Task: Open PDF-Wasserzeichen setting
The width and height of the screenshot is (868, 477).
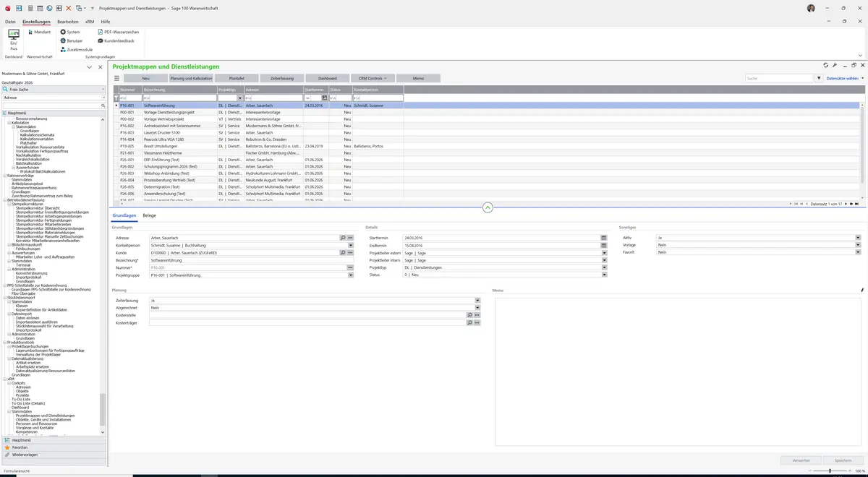Action: pyautogui.click(x=119, y=32)
